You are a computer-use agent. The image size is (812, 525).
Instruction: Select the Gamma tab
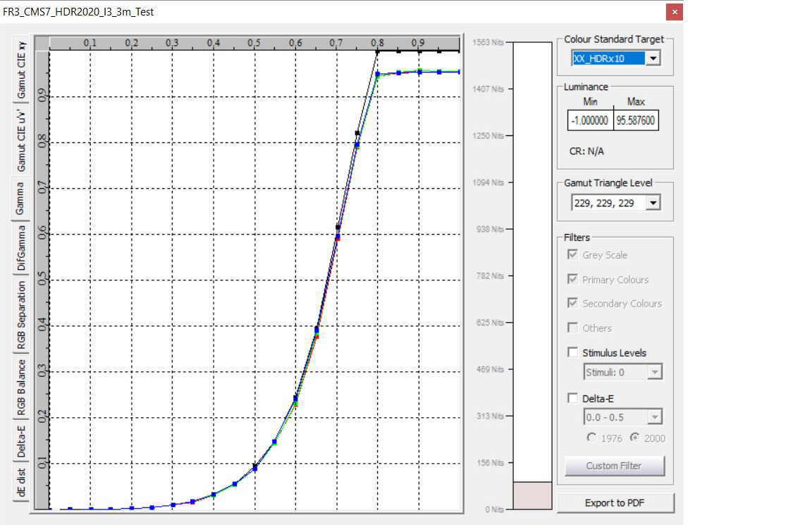[20, 198]
